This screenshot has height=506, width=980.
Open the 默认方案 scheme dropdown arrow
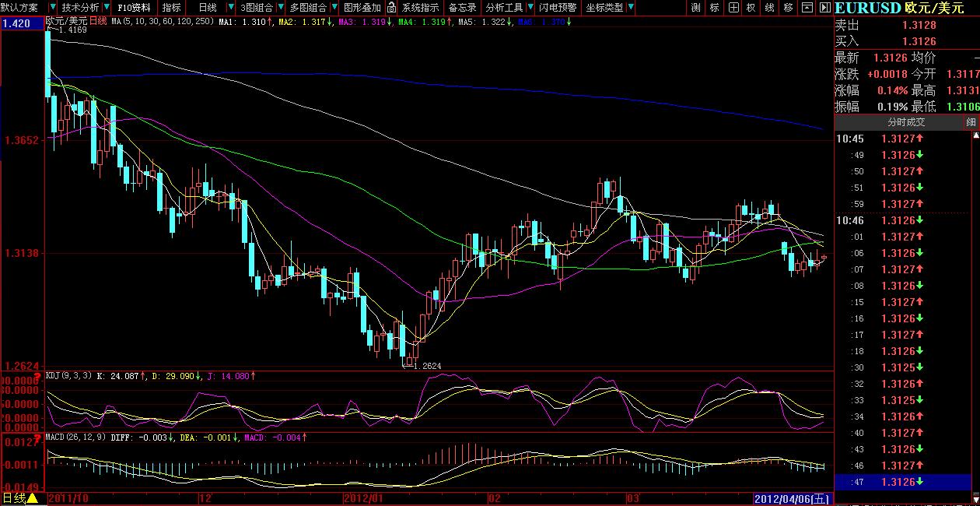[x=53, y=7]
